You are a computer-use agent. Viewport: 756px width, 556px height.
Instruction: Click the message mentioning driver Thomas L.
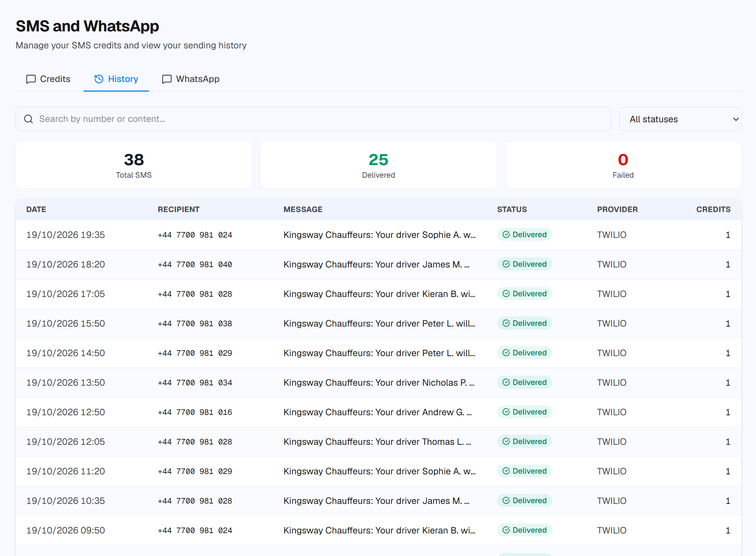coord(377,442)
